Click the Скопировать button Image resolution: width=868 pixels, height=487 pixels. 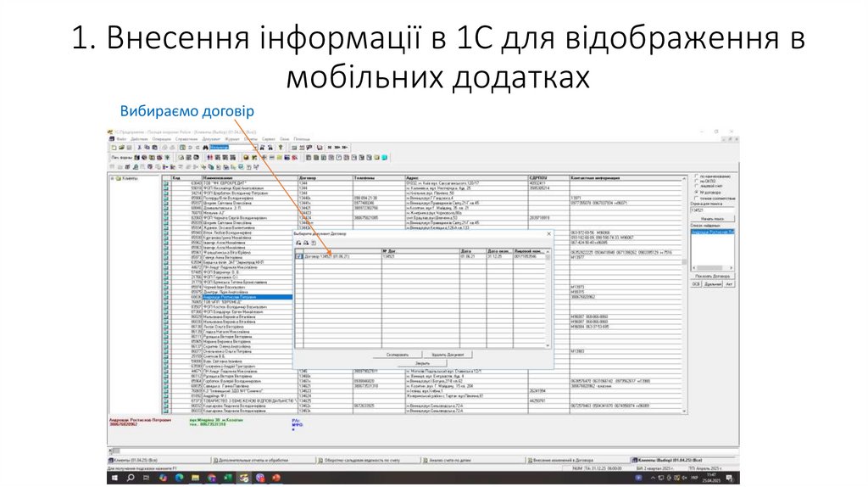[x=397, y=354]
